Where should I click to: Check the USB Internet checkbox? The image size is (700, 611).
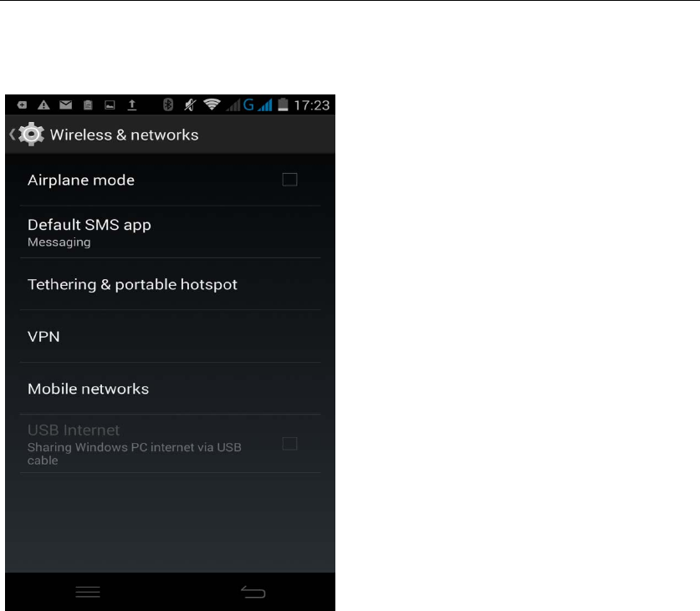click(x=289, y=444)
